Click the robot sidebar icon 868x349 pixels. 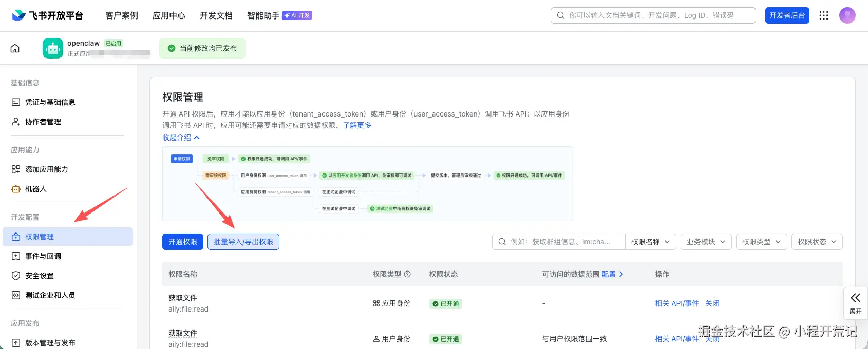pos(16,189)
